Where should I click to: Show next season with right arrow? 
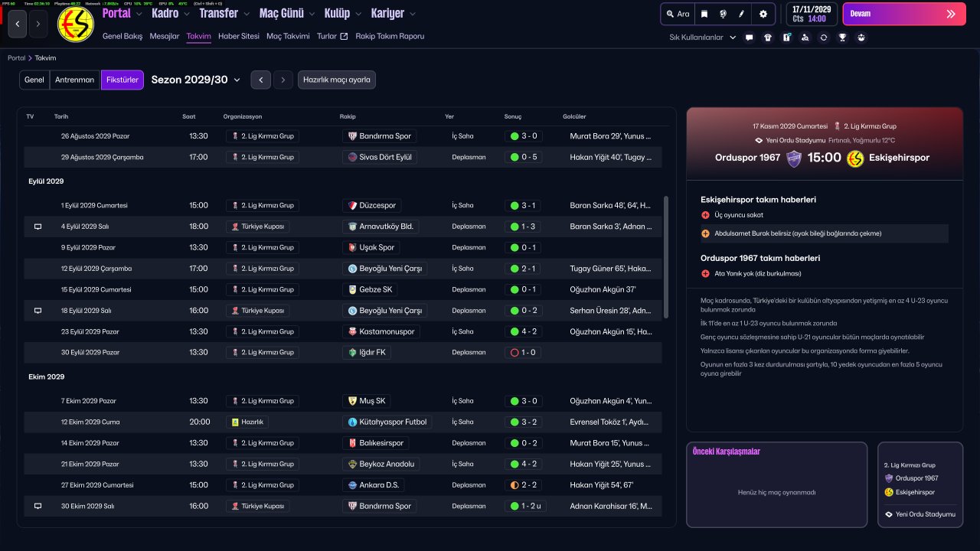283,80
